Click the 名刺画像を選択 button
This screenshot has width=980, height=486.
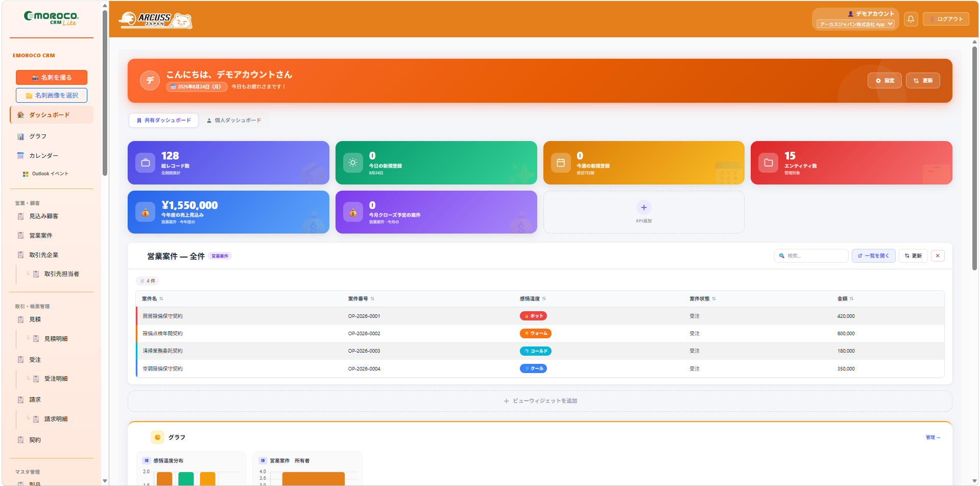[52, 96]
